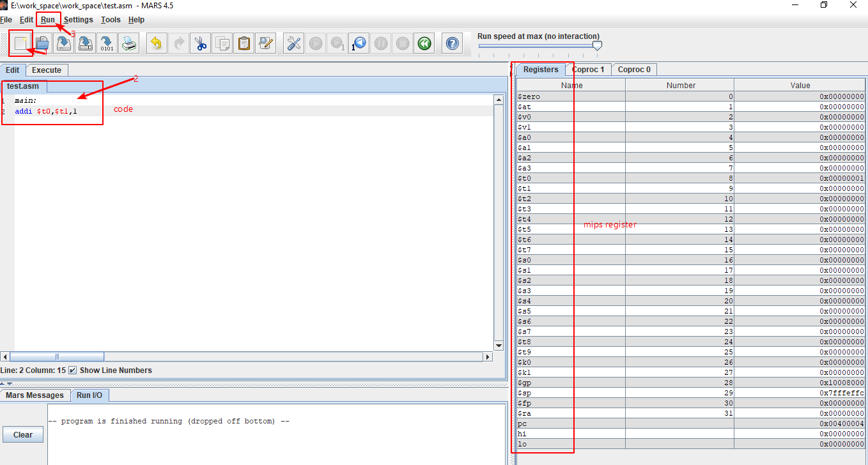Open the Run menu
Screen dimensions: 868x465
[x=47, y=20]
